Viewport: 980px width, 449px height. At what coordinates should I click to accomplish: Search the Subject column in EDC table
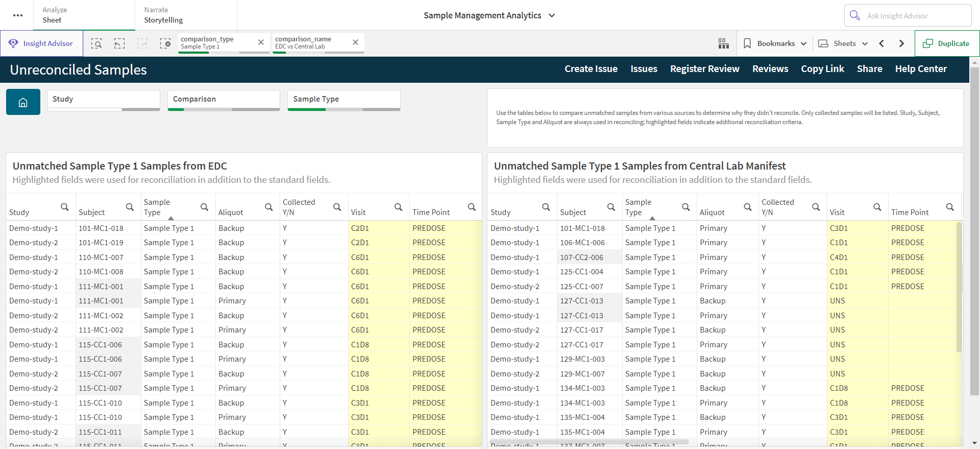pos(130,207)
